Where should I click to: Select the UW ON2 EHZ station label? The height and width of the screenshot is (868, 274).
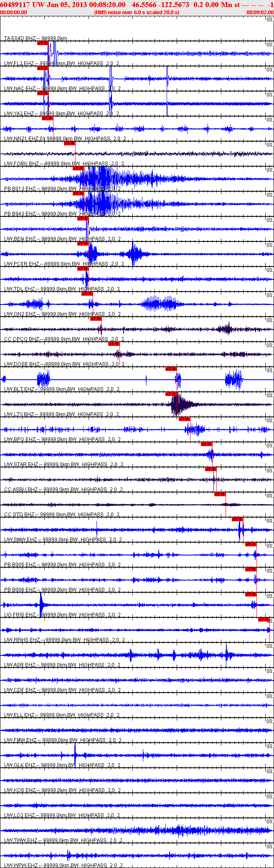(20, 314)
